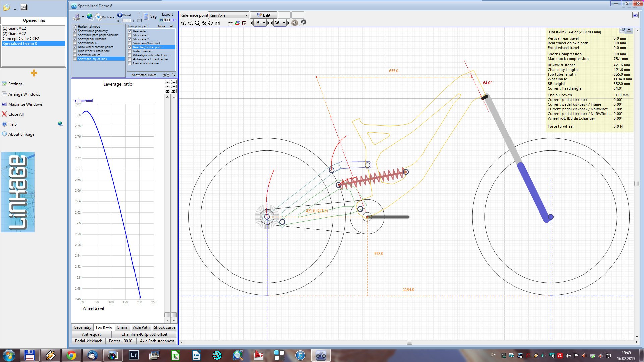Check Hide Wheels, chain, fork
The width and height of the screenshot is (644, 362).
[x=75, y=51]
